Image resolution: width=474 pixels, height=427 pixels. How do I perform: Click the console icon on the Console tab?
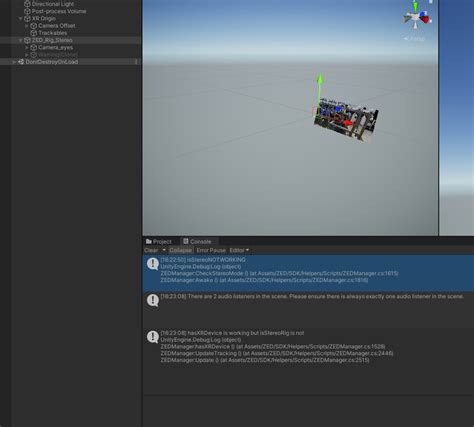(186, 241)
